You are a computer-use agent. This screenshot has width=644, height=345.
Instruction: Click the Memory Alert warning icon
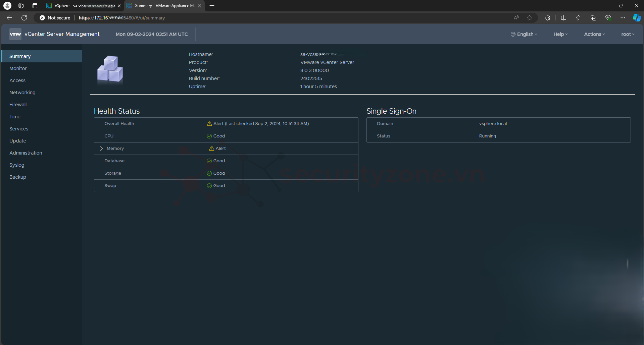tap(212, 149)
